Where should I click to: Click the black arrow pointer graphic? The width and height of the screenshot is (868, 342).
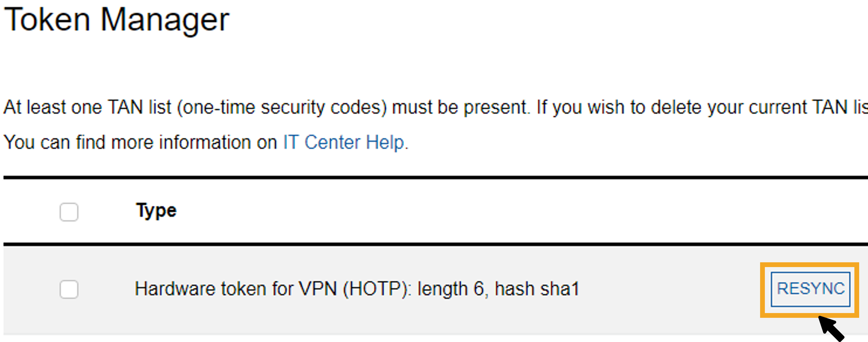click(x=831, y=328)
